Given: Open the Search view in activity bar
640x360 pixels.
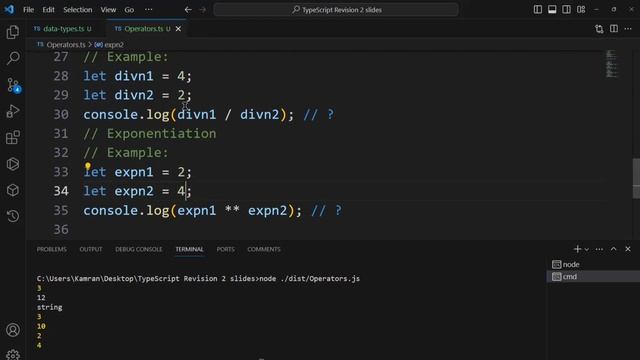Looking at the screenshot, I should pos(13,58).
